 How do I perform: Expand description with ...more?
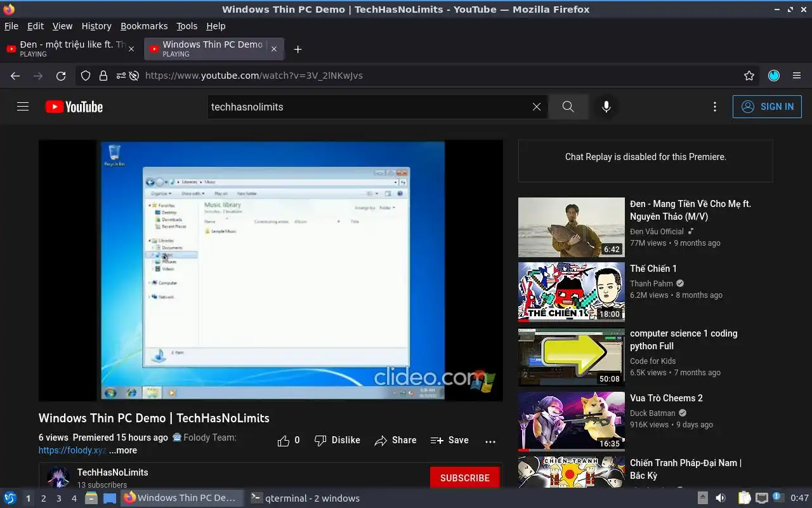[x=122, y=450]
